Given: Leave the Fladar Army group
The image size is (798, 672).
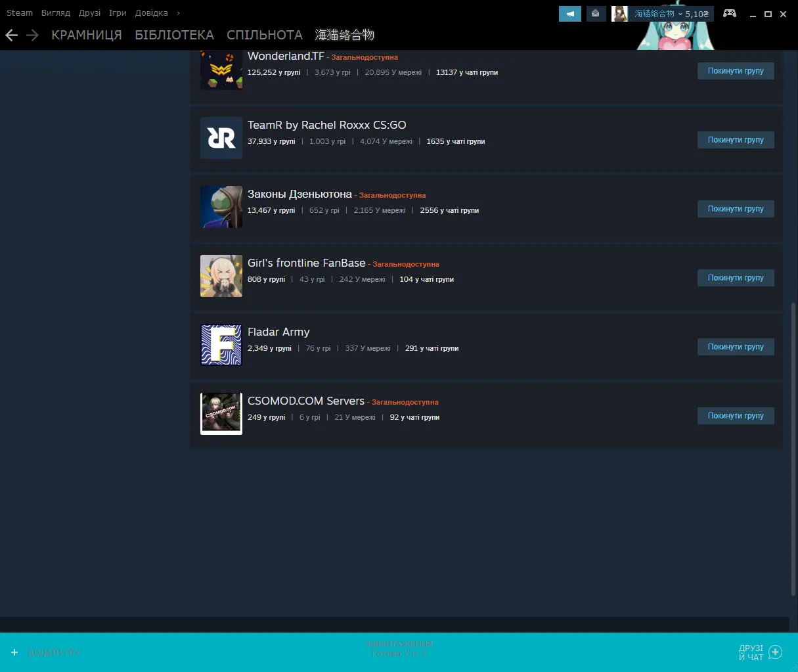Looking at the screenshot, I should pyautogui.click(x=736, y=347).
